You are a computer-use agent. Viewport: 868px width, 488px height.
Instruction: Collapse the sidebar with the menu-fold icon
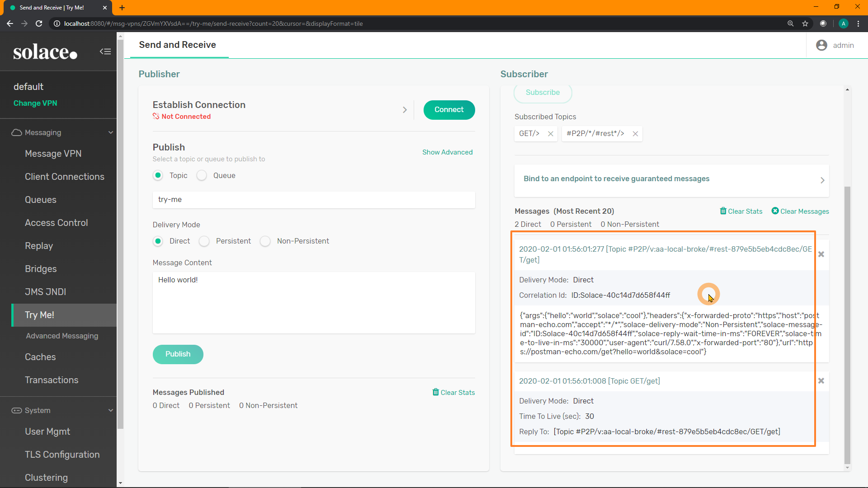pos(105,52)
